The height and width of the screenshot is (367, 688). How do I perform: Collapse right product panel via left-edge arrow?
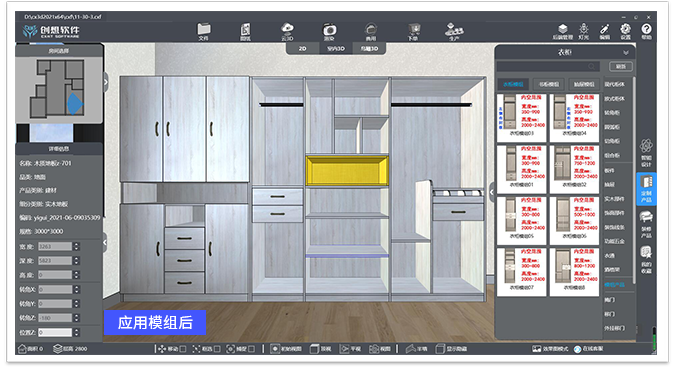pos(492,192)
